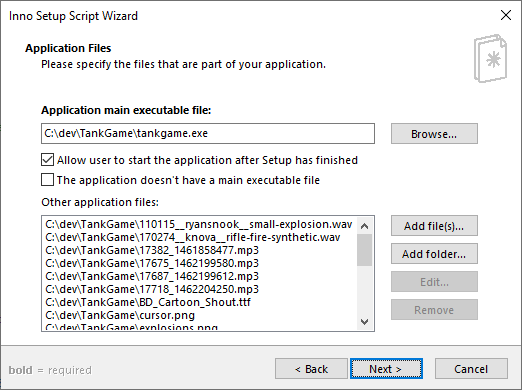Close the Inno Setup Script Wizard window

pos(506,15)
